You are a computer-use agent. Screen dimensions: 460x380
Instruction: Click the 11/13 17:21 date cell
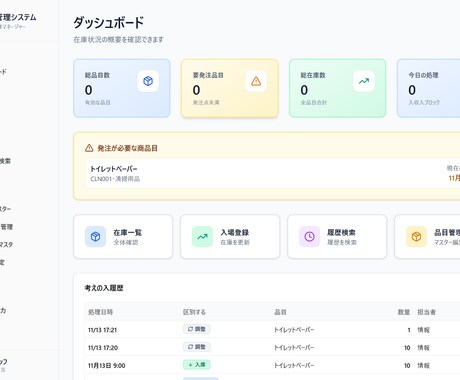pyautogui.click(x=102, y=330)
